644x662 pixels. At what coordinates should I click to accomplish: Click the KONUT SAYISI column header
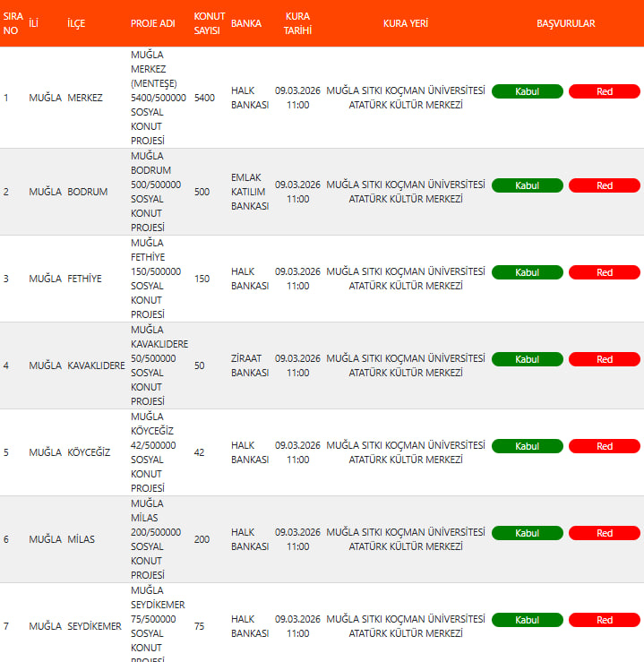pyautogui.click(x=210, y=23)
